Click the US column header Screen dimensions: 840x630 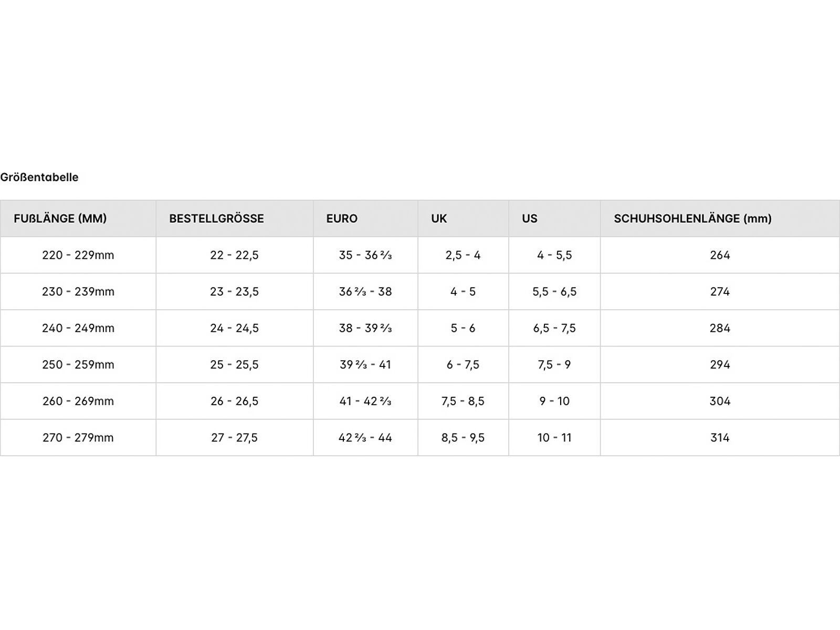coord(530,218)
